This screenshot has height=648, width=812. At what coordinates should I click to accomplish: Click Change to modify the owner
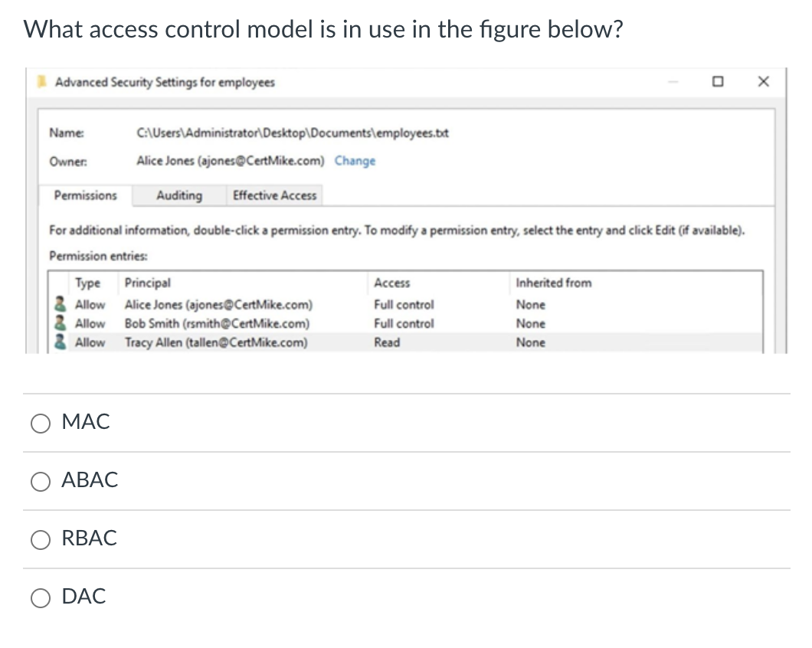click(355, 161)
